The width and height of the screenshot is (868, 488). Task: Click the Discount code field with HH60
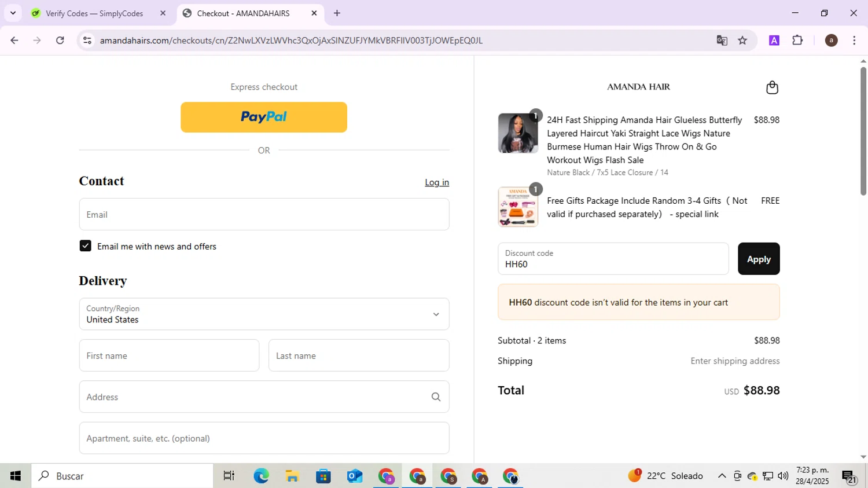coord(613,259)
